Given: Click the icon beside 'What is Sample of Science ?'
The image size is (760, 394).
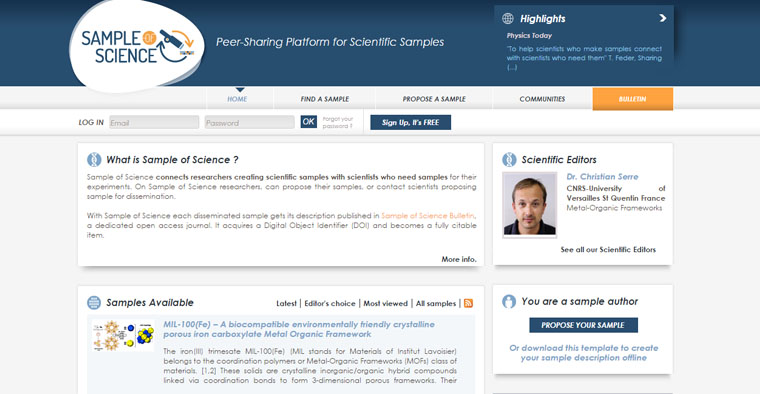Looking at the screenshot, I should pyautogui.click(x=94, y=159).
